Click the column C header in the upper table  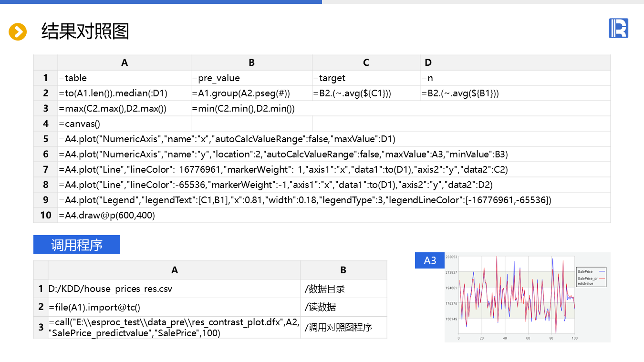pos(366,62)
